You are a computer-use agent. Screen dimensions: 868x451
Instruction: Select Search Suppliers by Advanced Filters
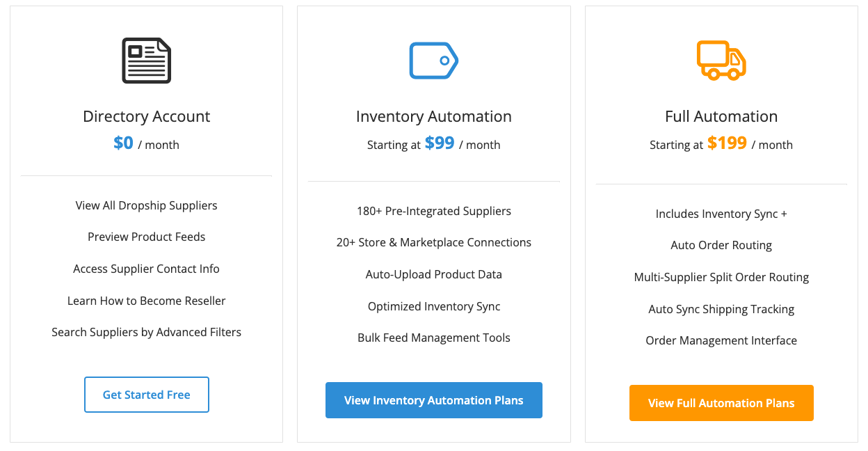pyautogui.click(x=146, y=332)
